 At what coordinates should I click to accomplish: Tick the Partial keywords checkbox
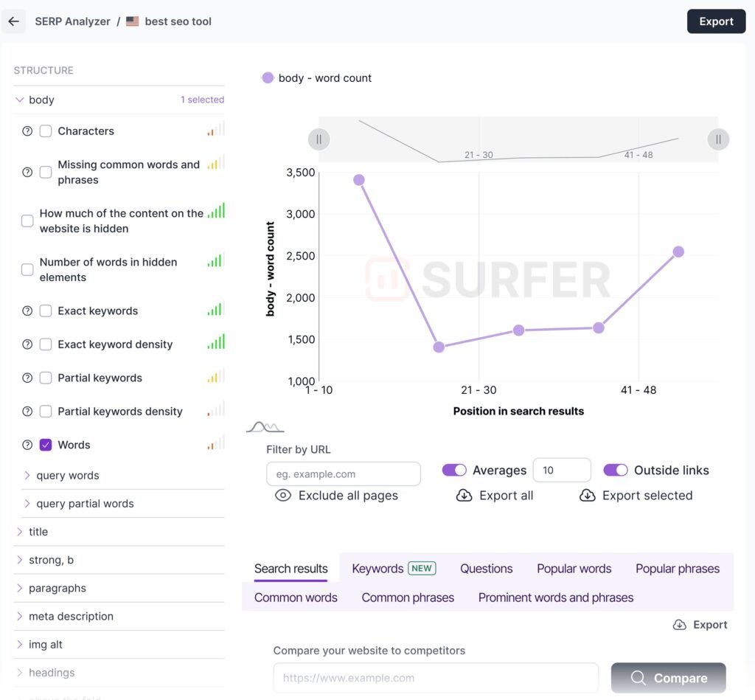45,378
